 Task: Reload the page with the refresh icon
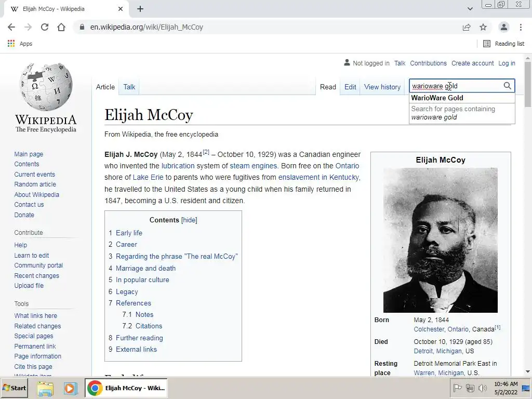[x=45, y=27]
